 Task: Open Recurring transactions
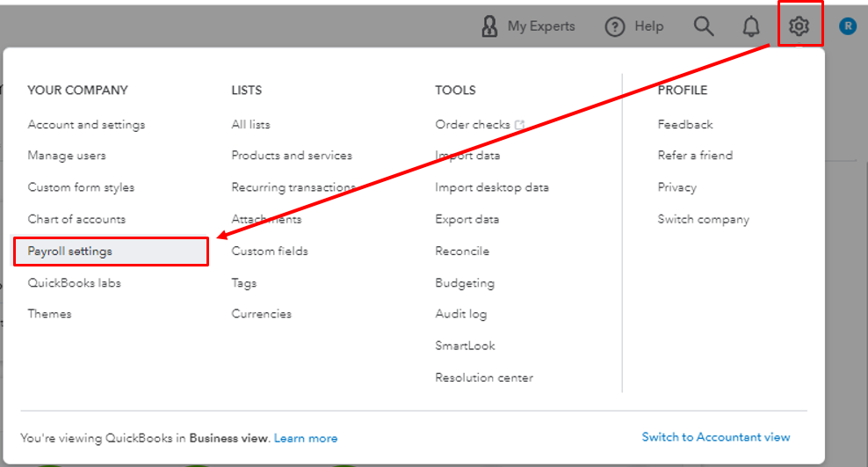(x=293, y=187)
